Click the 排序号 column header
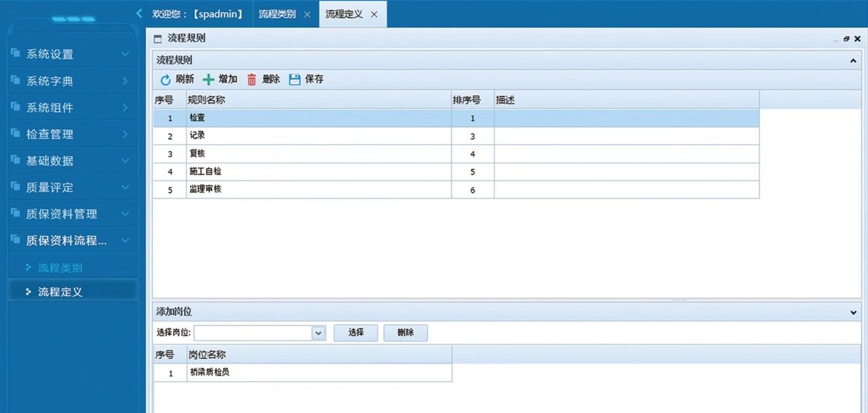 coord(473,100)
